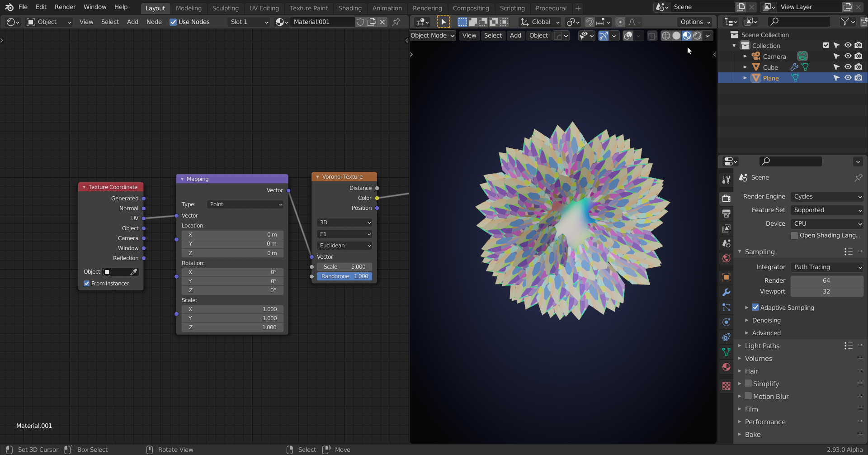Open the Render Engine dropdown
The image size is (868, 455).
(827, 196)
